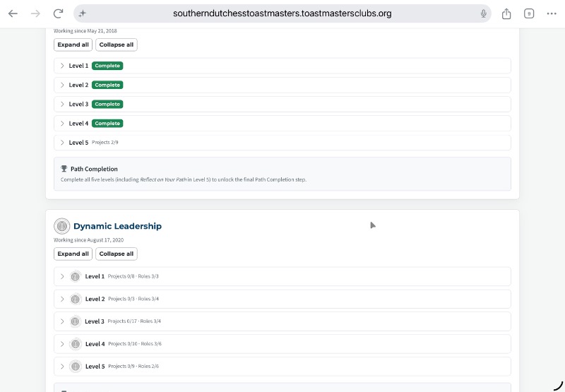Viewport: 565px width, 392px height.
Task: Click the top Collapse all button
Action: (x=117, y=44)
